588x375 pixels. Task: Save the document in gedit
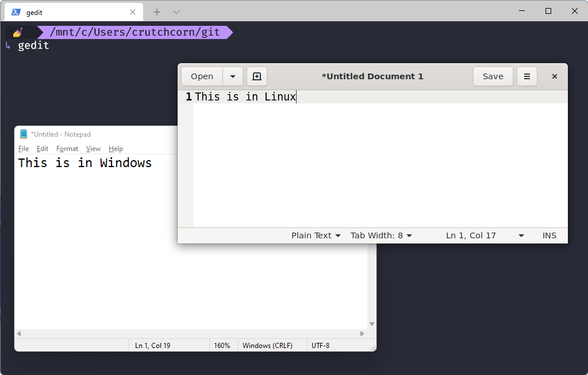click(x=493, y=76)
